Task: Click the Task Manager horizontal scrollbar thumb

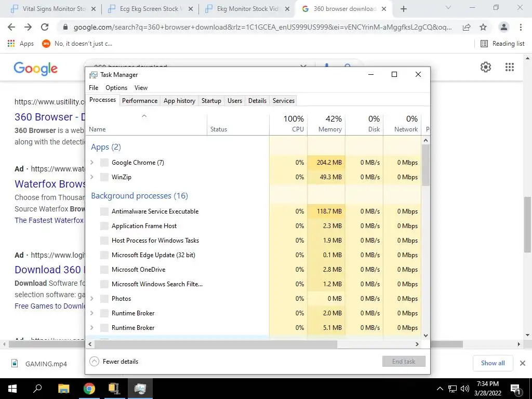Action: pyautogui.click(x=216, y=344)
